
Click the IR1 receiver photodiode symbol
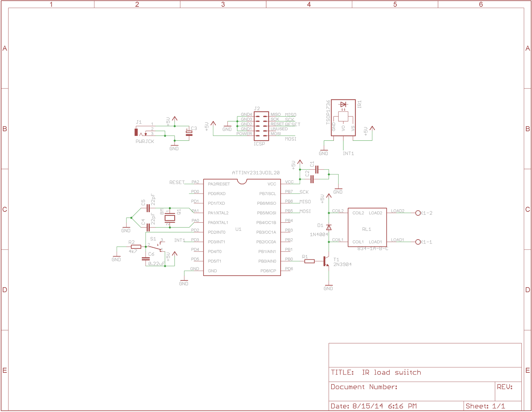point(343,104)
